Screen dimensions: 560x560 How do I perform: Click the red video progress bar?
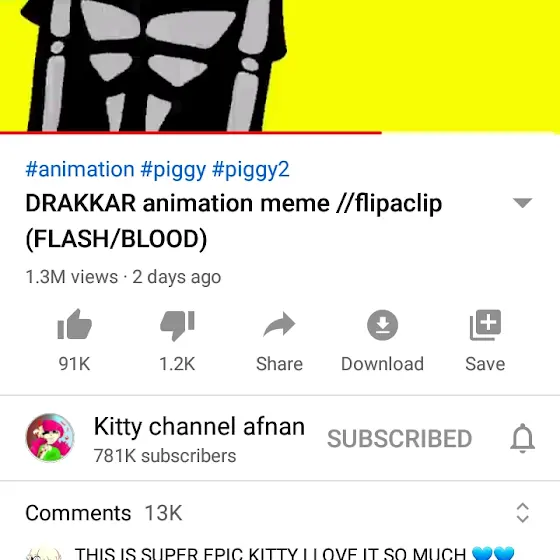coord(191,133)
